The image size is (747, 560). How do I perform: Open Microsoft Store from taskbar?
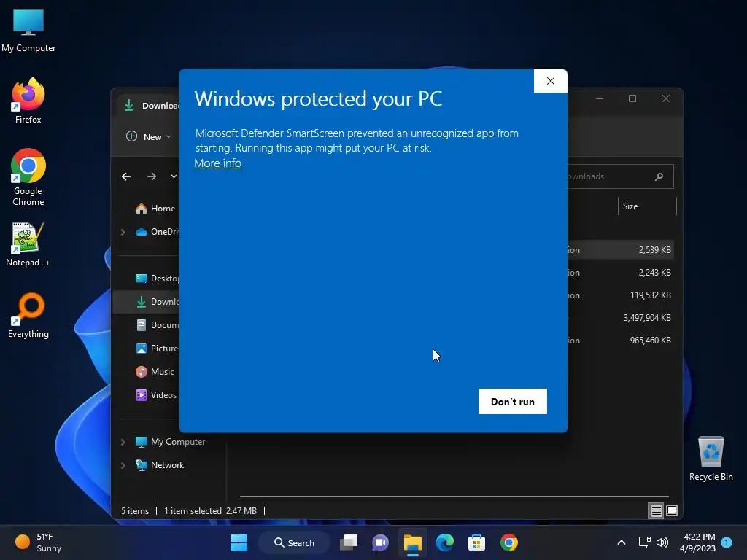(476, 542)
